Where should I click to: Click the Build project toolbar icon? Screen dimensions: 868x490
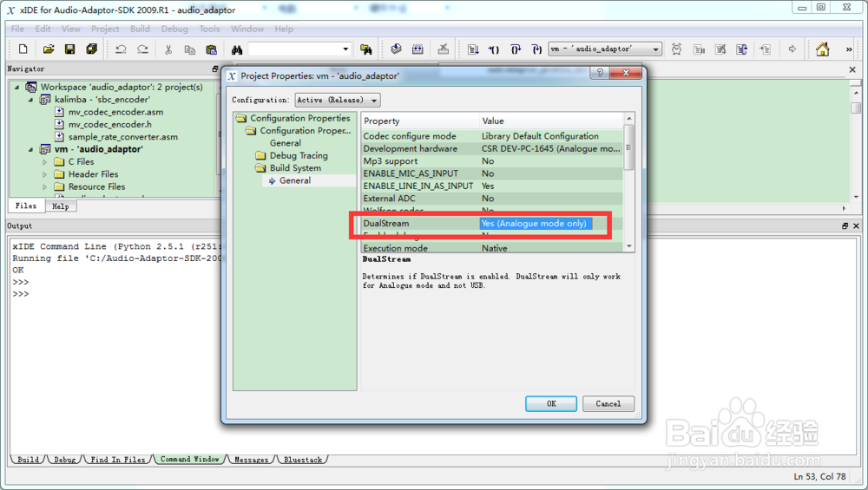click(x=396, y=49)
